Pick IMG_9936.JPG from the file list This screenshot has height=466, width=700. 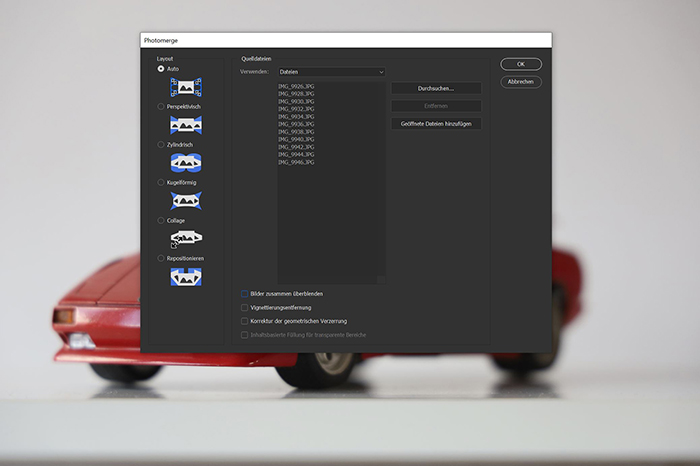296,124
